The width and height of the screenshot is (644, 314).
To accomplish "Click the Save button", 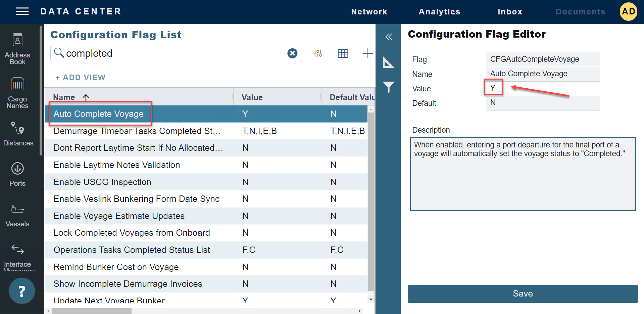I will [x=523, y=294].
